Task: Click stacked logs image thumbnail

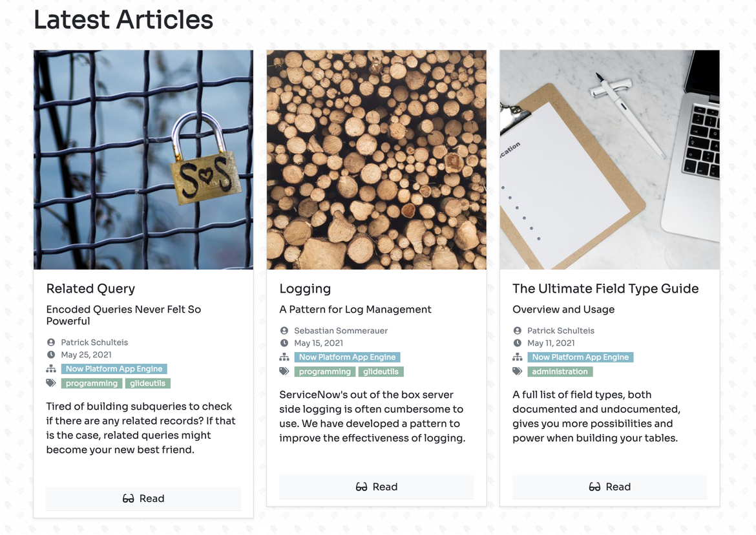Action: [x=376, y=160]
